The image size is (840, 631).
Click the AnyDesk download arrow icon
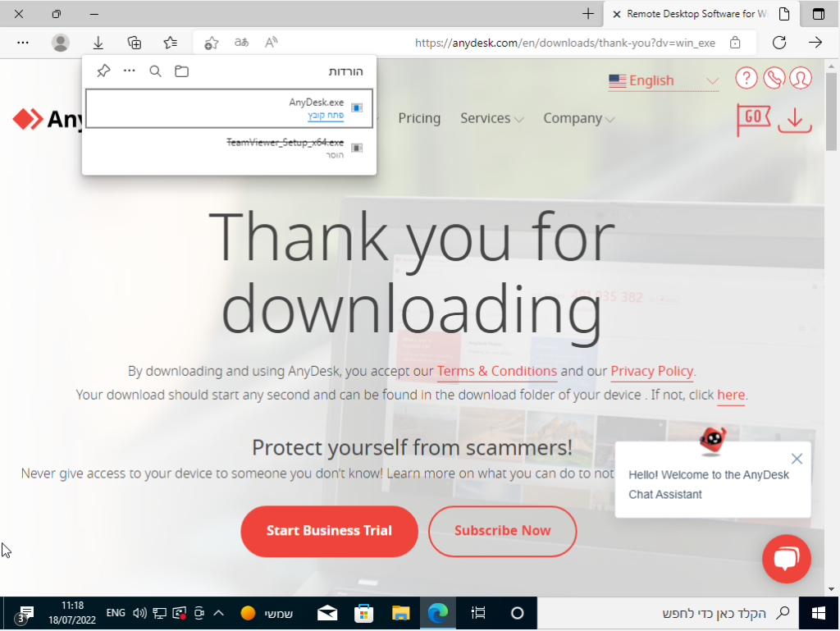click(x=794, y=119)
